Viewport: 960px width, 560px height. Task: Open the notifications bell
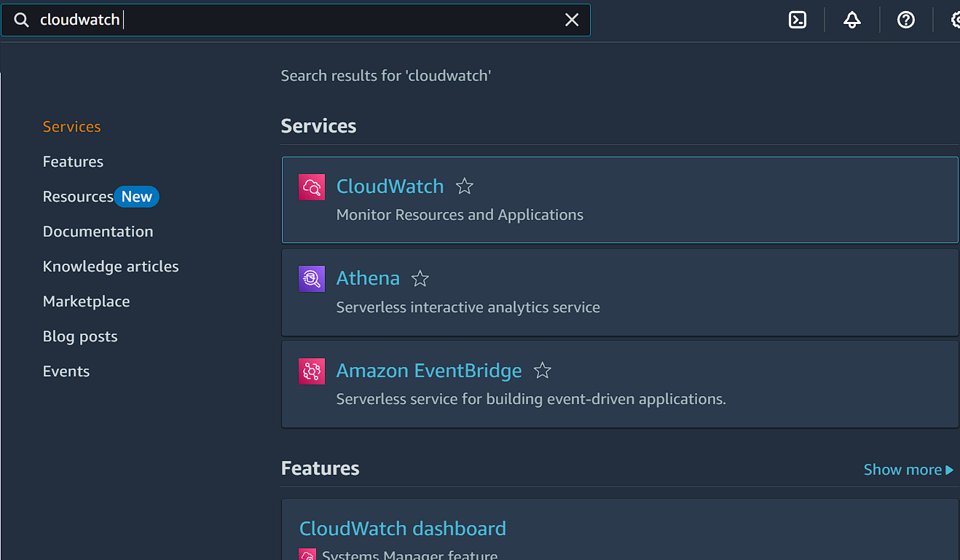pyautogui.click(x=852, y=20)
